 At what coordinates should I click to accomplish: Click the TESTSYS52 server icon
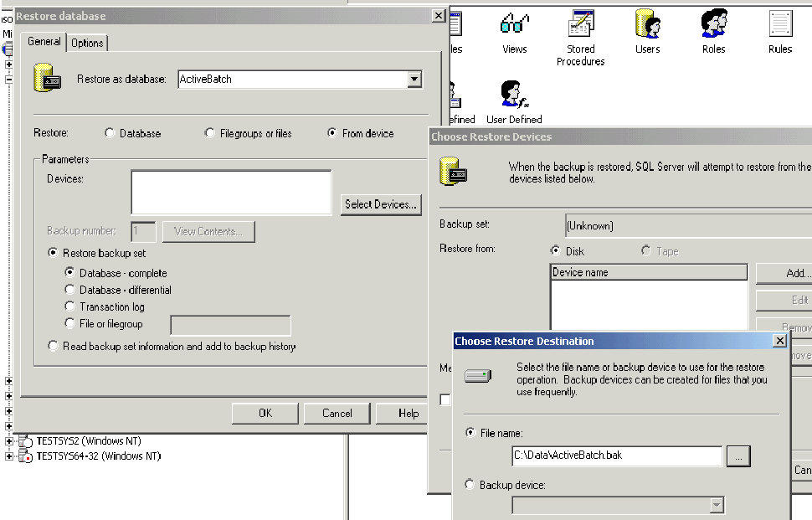pyautogui.click(x=26, y=441)
